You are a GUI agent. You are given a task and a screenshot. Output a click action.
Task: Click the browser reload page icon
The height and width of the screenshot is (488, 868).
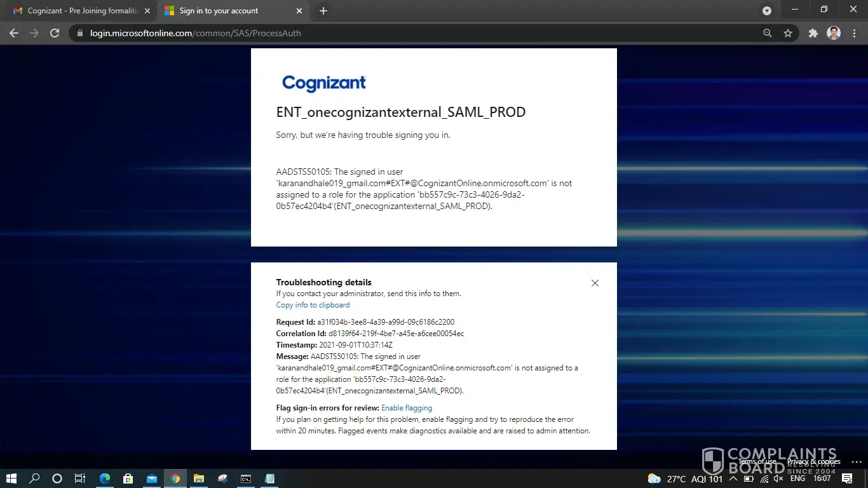point(55,33)
